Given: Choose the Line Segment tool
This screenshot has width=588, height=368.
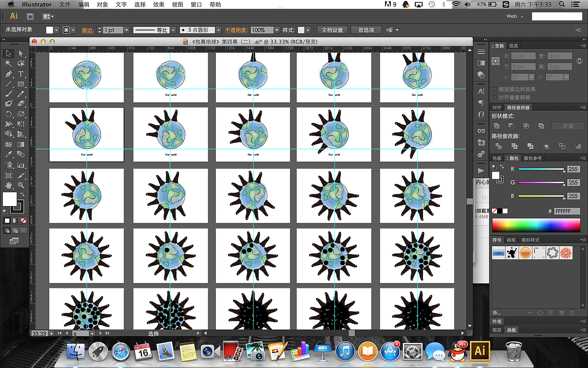Looking at the screenshot, I should point(9,84).
